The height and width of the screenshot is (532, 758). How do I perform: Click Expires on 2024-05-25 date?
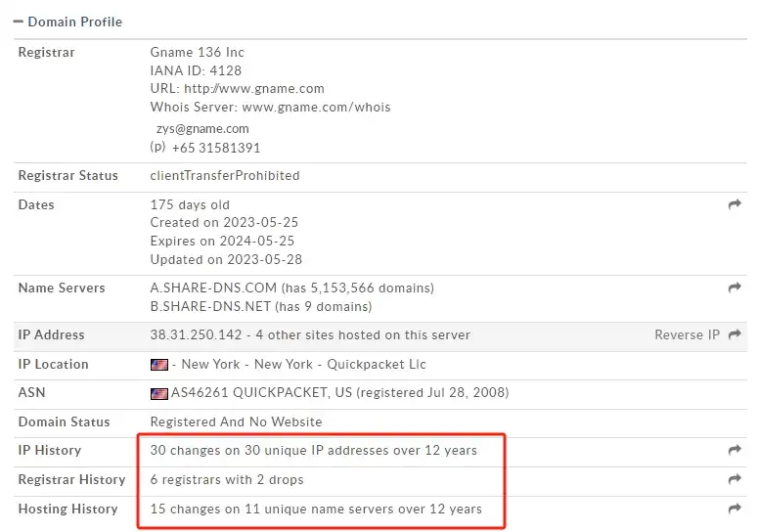pos(222,241)
